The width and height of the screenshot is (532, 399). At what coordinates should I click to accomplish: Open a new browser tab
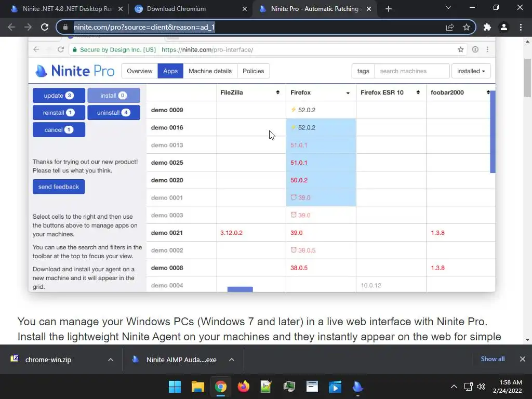coord(389,9)
